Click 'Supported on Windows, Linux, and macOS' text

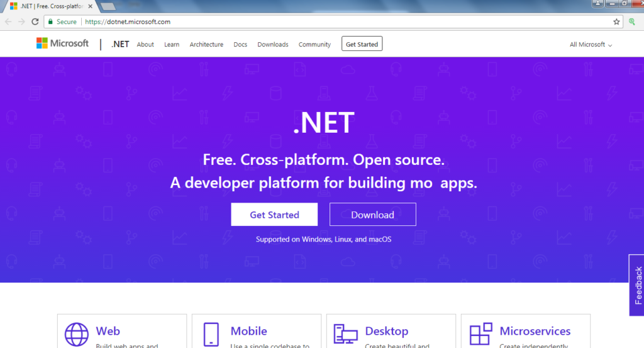click(324, 239)
